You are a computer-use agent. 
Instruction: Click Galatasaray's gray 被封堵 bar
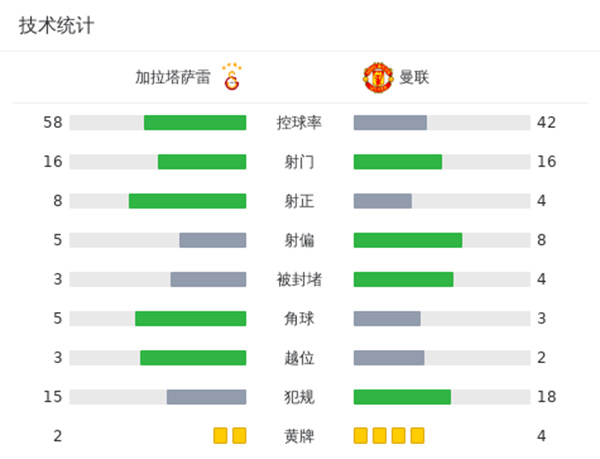tap(208, 279)
